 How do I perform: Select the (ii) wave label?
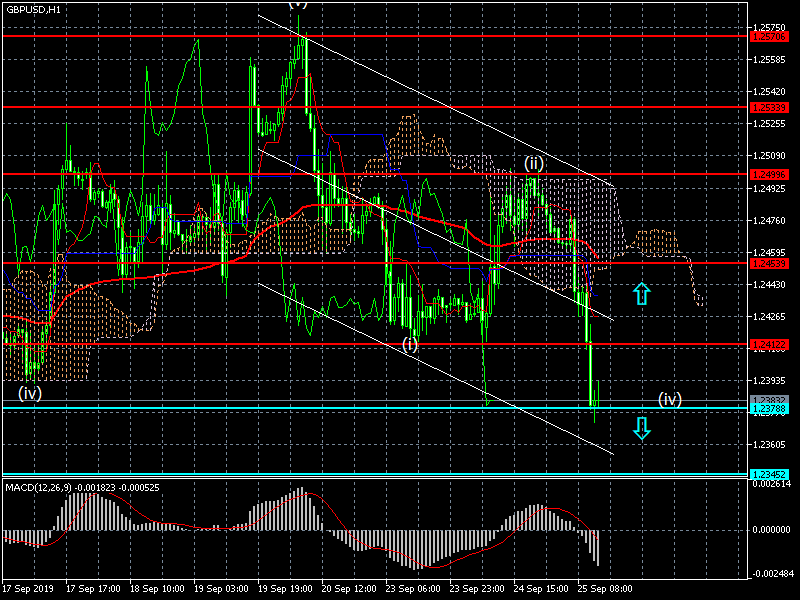[534, 162]
